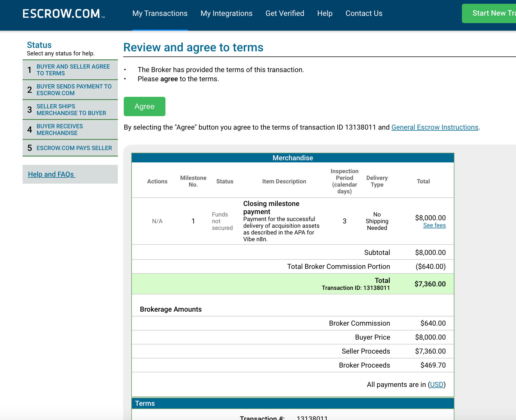Open the USD currency link
Screen dimensions: 516x420
436,385
